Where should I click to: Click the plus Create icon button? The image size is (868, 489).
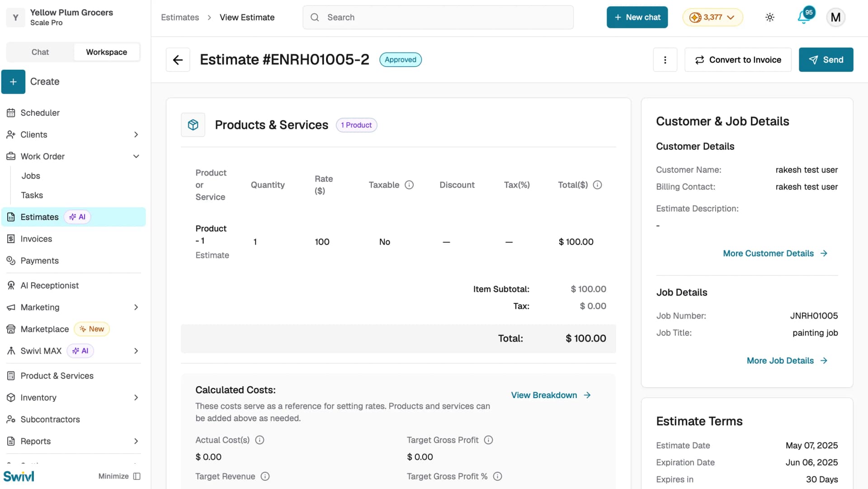click(x=13, y=81)
